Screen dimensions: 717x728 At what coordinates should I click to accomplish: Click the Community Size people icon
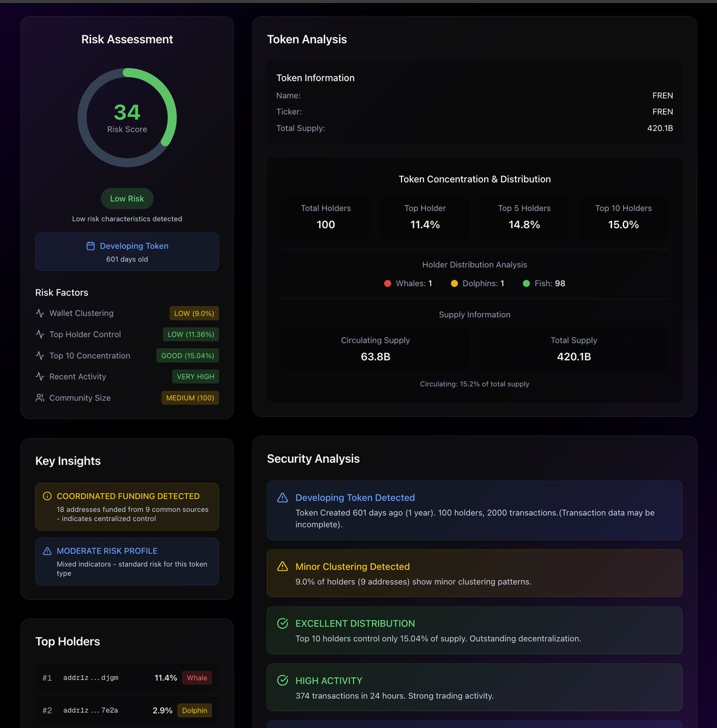pyautogui.click(x=39, y=397)
